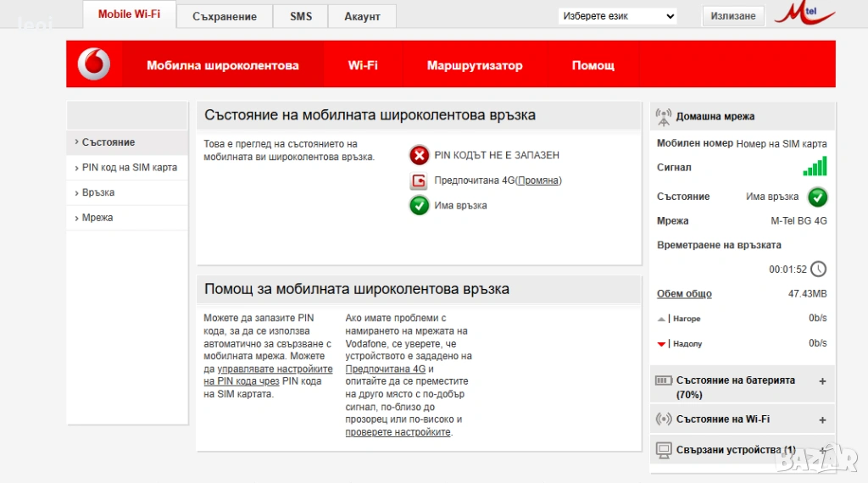The width and height of the screenshot is (868, 483).
Task: Expand the Wi-Fi status section
Action: 821,419
